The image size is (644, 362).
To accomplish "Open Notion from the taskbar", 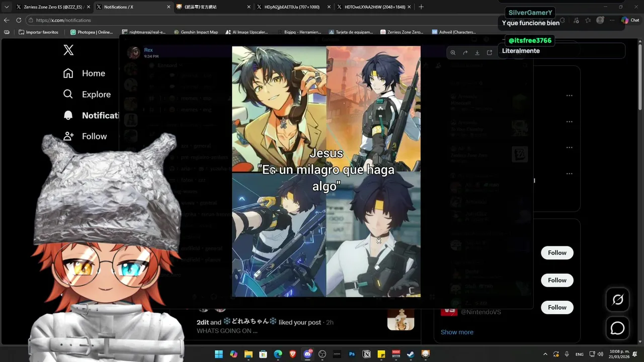I will click(367, 354).
